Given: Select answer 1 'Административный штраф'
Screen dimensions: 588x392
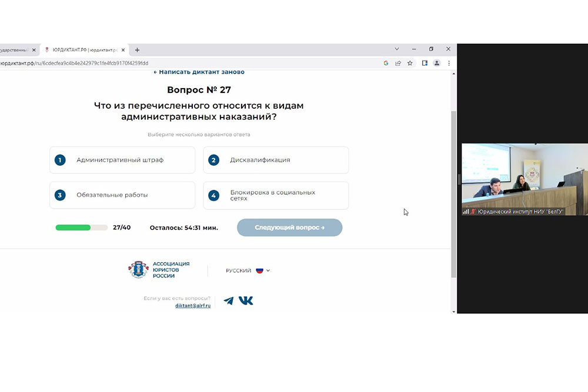Looking at the screenshot, I should 122,160.
